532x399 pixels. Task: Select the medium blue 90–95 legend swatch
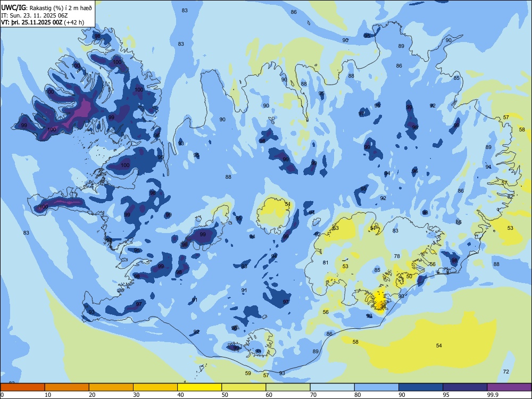pos(421,387)
